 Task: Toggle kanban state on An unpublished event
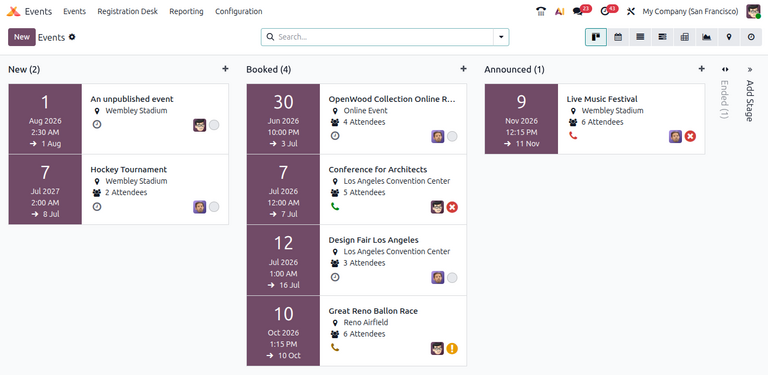coord(214,125)
